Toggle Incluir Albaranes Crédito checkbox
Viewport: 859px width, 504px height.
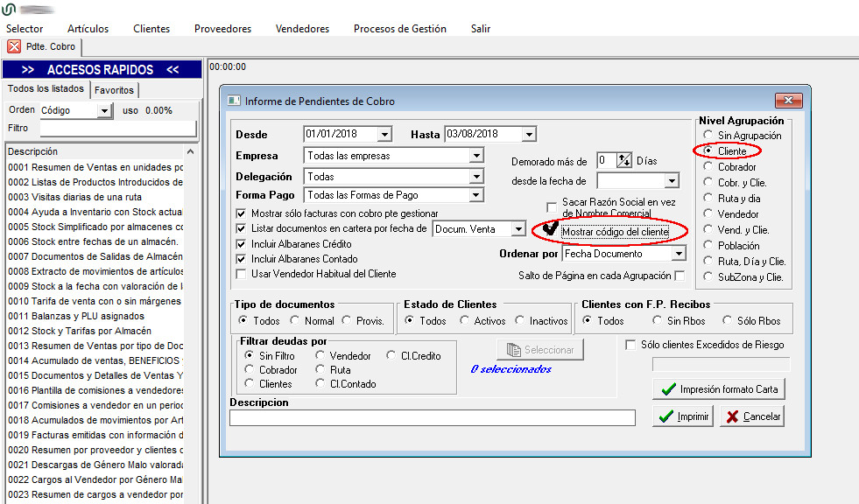tap(242, 244)
